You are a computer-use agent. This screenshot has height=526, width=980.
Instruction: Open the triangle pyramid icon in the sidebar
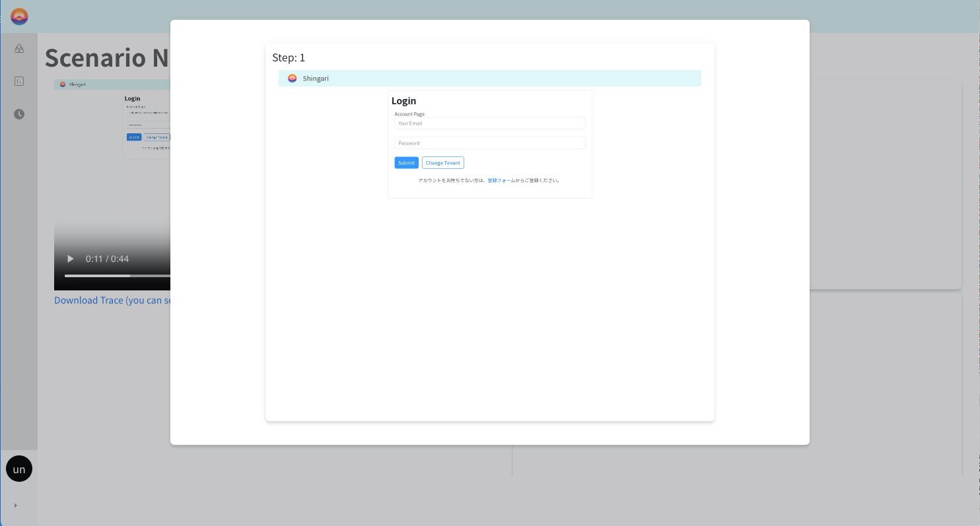(x=19, y=48)
